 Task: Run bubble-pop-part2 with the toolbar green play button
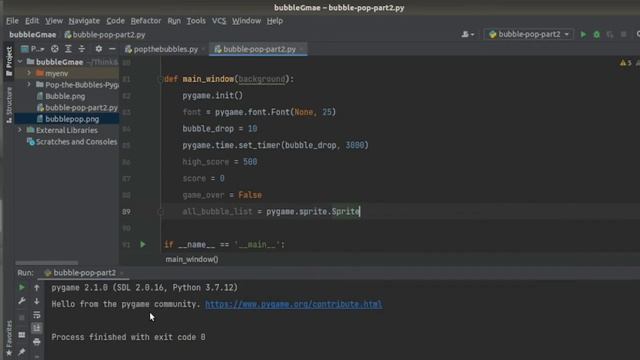click(x=583, y=35)
